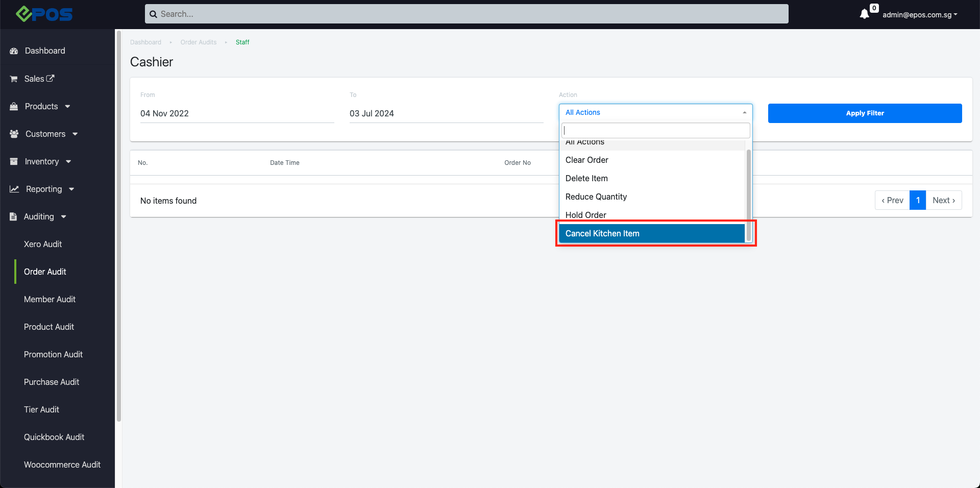The height and width of the screenshot is (488, 980).
Task: Expand the Products submenu arrow
Action: pos(67,107)
